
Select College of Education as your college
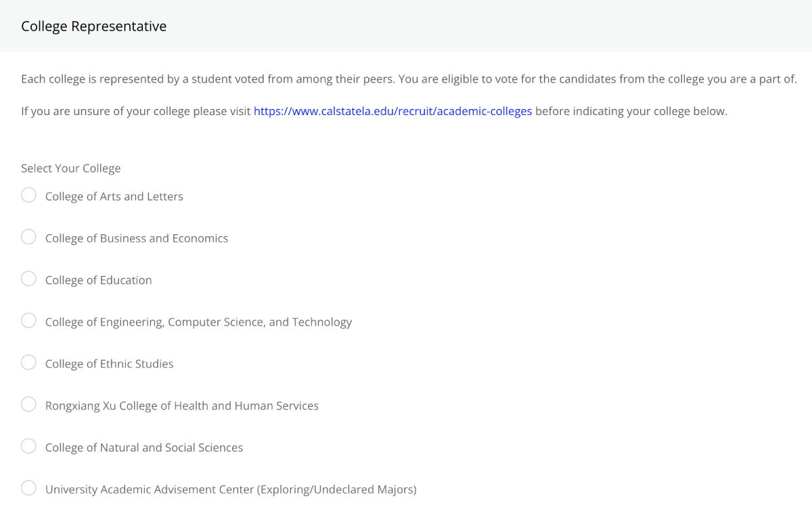tap(28, 278)
